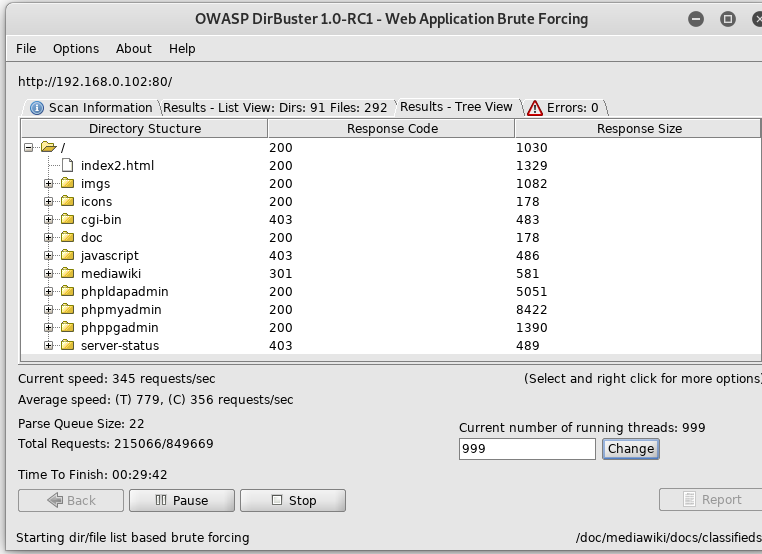Screen dimensions: 762x554
Task: Click the info icon on Scan Information tab
Action: pos(37,107)
